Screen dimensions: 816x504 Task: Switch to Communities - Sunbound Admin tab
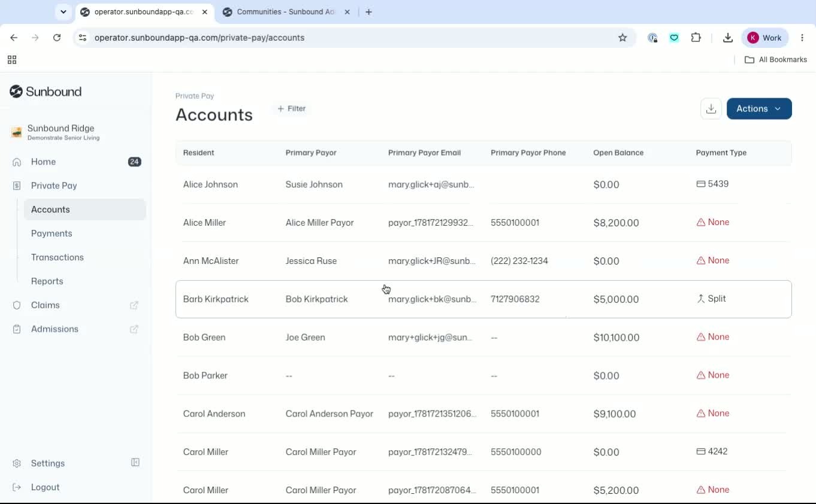coord(286,12)
